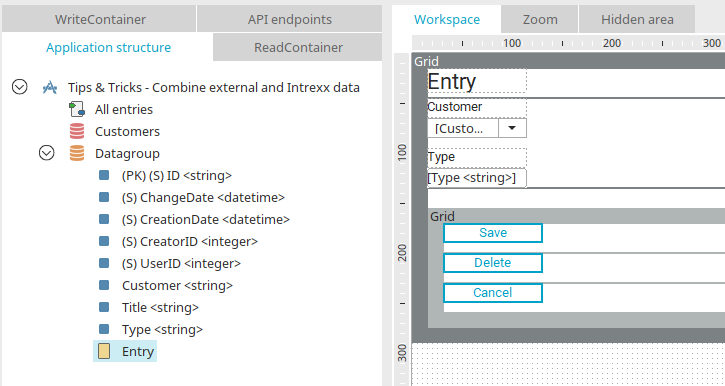Select the (PK) (S) ID <string> field
Image resolution: width=725 pixels, height=386 pixels.
pos(177,176)
